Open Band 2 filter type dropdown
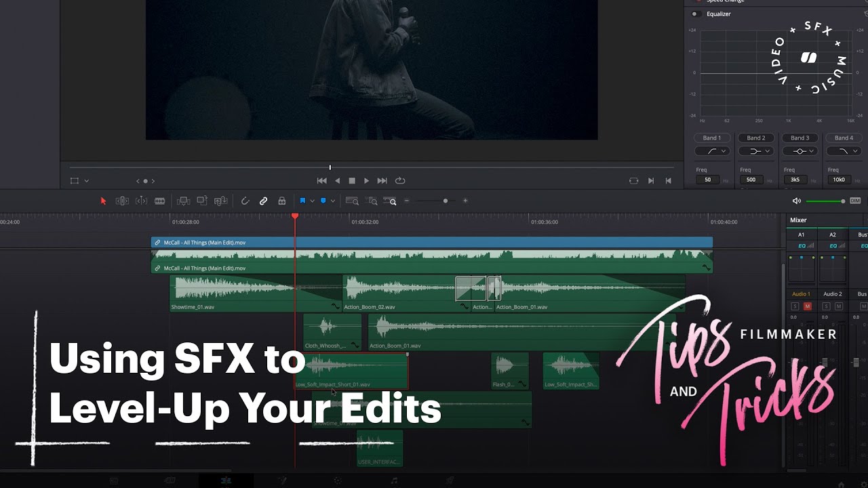 coord(756,151)
